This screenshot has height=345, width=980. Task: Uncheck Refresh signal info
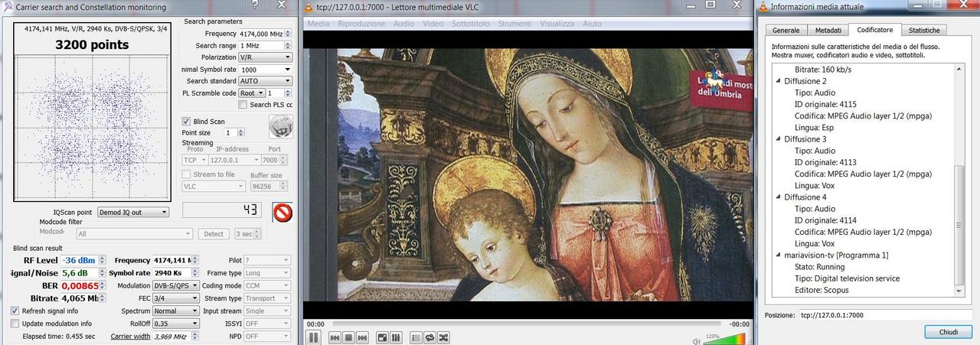[x=15, y=311]
